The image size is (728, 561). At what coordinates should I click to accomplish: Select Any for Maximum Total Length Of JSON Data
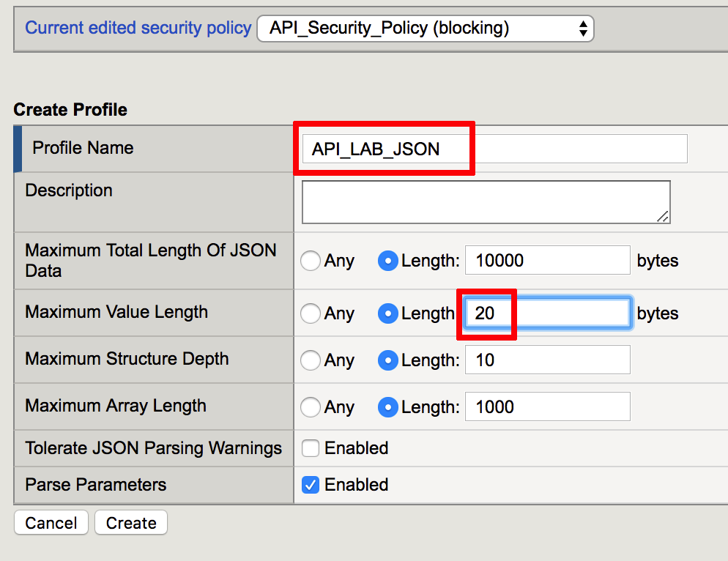[x=310, y=261]
